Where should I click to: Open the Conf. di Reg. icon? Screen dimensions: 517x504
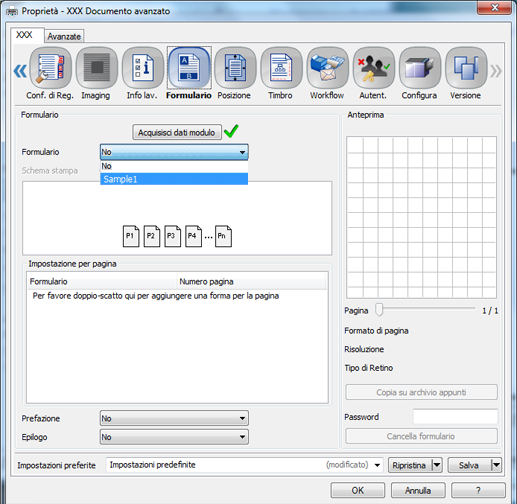click(50, 68)
